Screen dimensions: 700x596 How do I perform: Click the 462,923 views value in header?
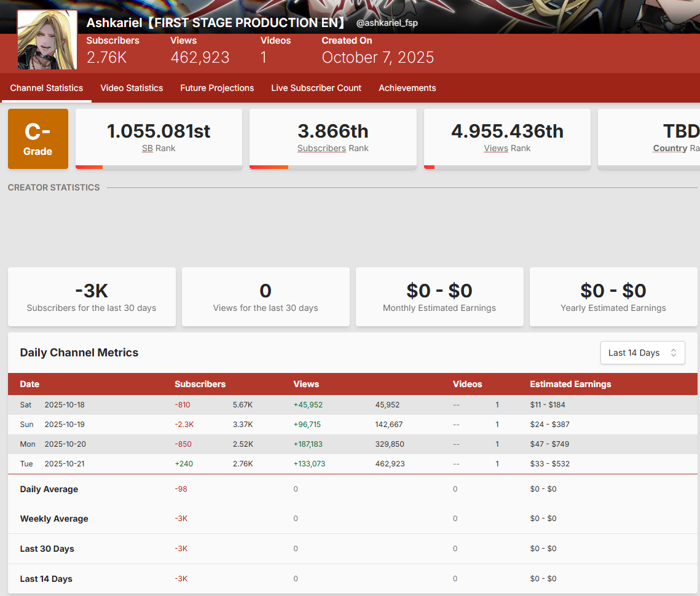[x=200, y=58]
